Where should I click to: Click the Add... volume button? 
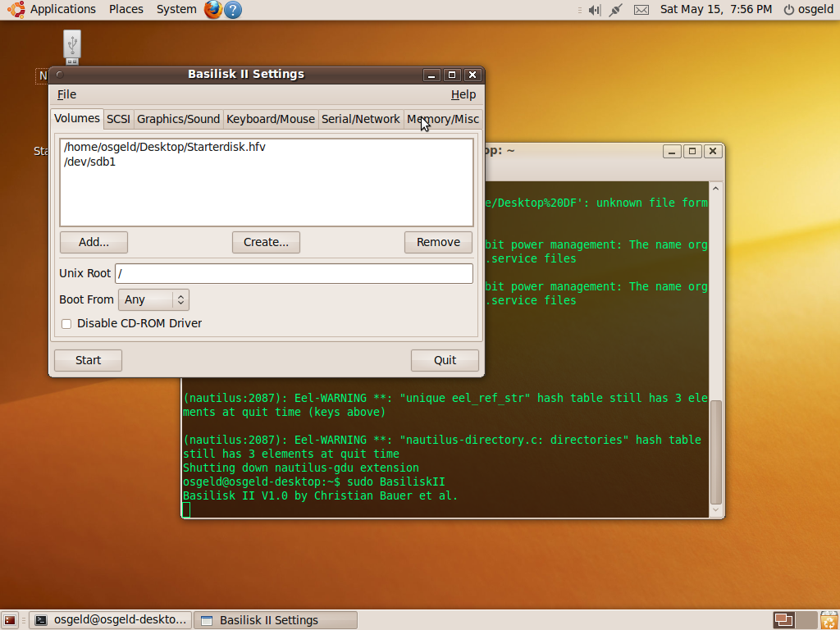click(x=94, y=242)
